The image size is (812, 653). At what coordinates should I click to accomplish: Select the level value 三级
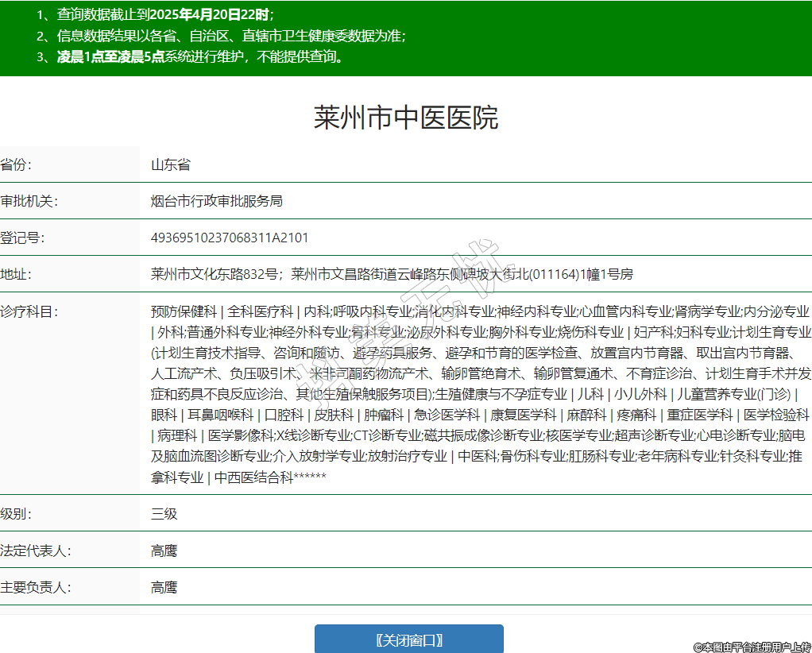[x=164, y=514]
